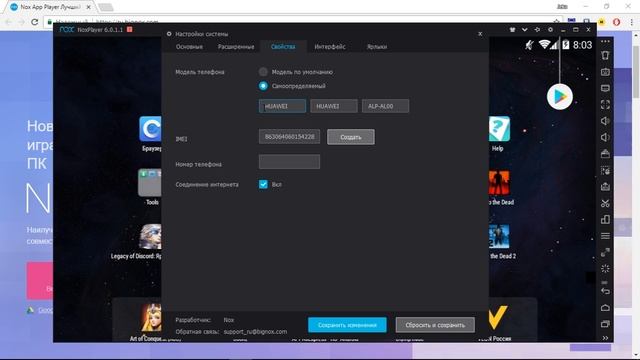Click the red badge beside NoxPlayer 6.0.1.1
Screen dimensions: 640x360
point(129,29)
